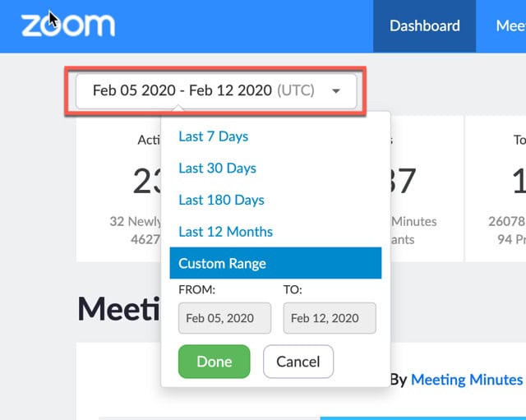Dismiss the picker with Cancel
526x420 pixels.
tap(298, 362)
